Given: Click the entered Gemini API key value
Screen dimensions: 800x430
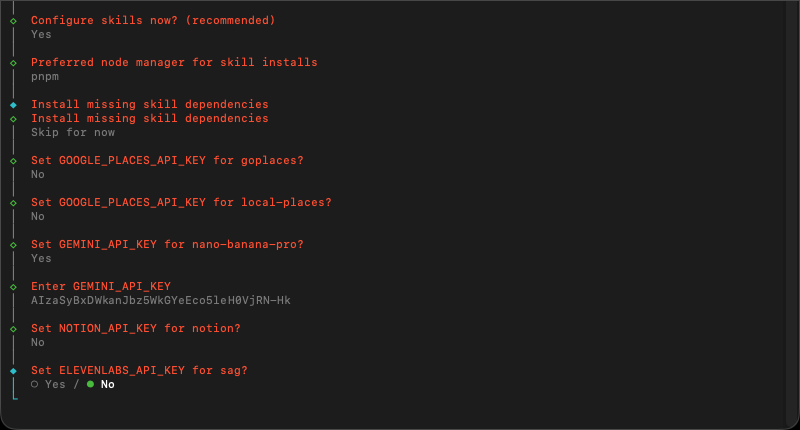Looking at the screenshot, I should (160, 300).
